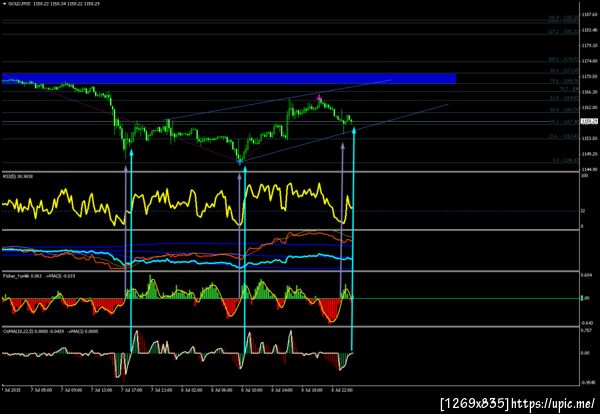600x414 pixels.
Task: Select the blue rectangle resistance zone
Action: coord(229,78)
